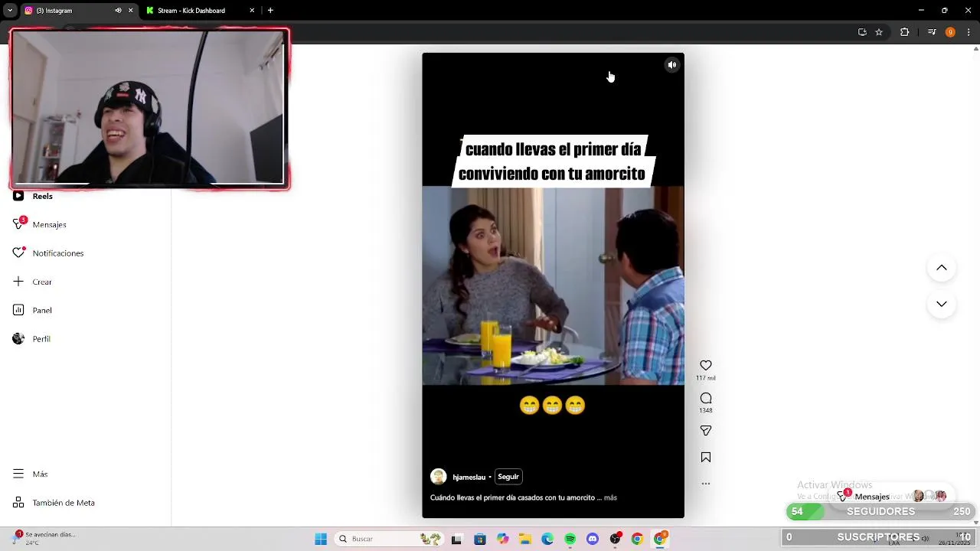
Task: Click the 1348 comments count
Action: 706,410
